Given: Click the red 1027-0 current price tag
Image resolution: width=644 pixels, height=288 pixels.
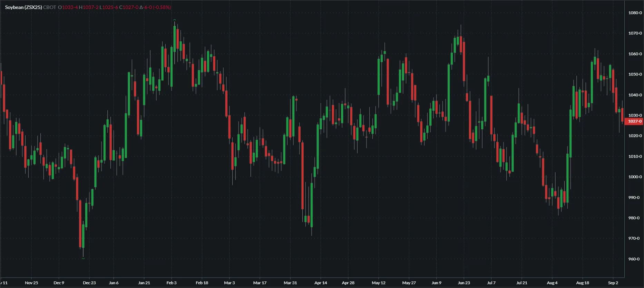Looking at the screenshot, I should 634,121.
